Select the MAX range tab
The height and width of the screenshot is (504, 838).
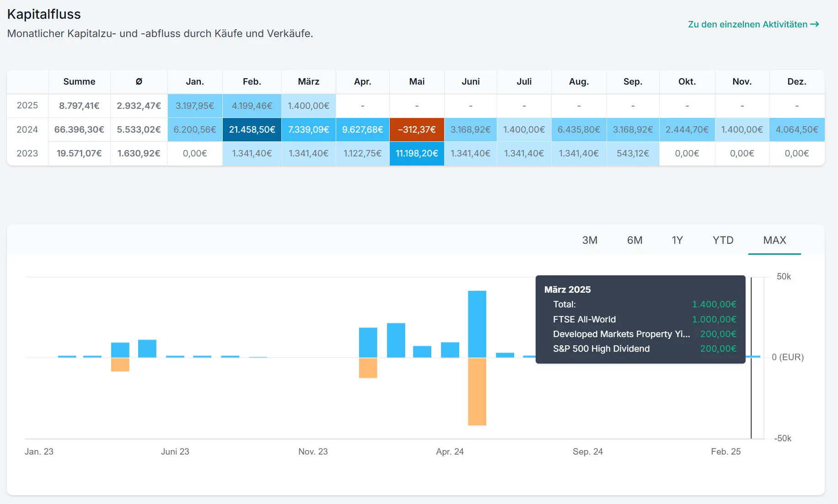click(x=774, y=240)
